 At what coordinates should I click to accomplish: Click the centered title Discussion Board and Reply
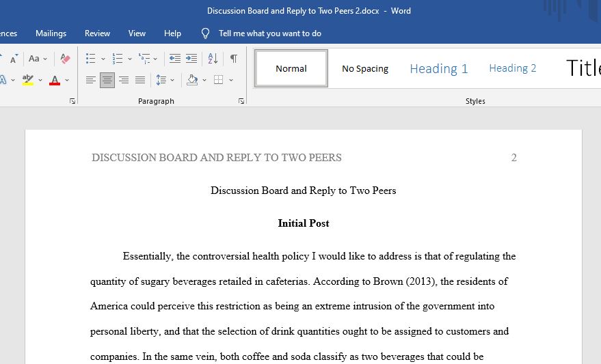click(303, 191)
